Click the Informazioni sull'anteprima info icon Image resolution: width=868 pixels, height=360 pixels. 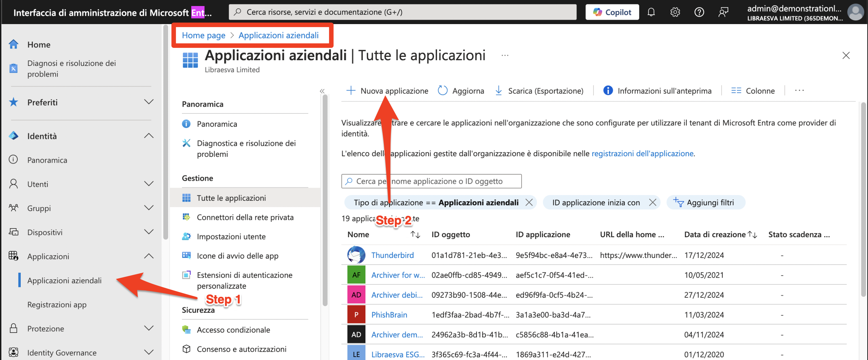click(x=608, y=90)
